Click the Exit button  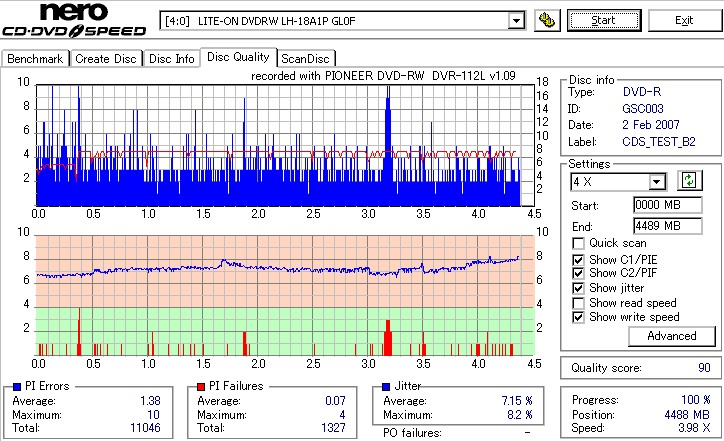[684, 21]
